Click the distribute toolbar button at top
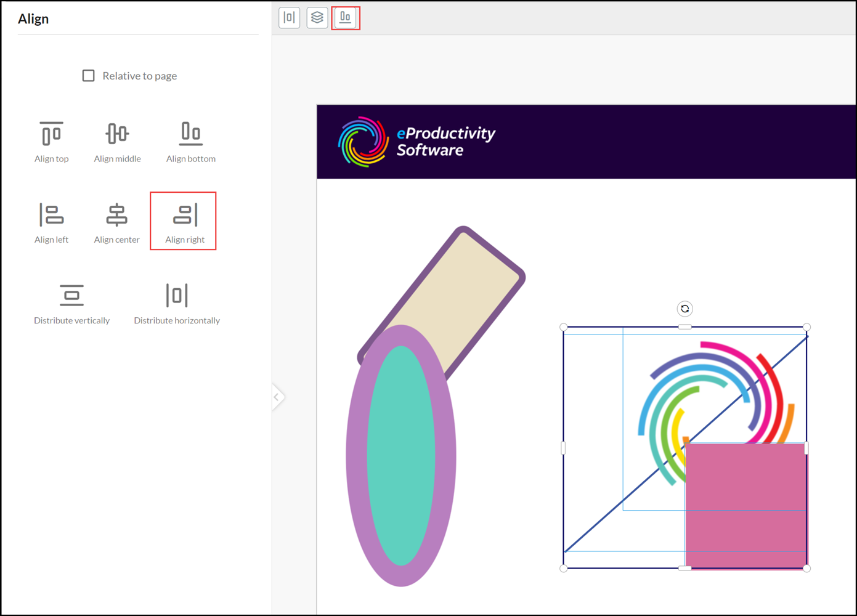857x616 pixels. (289, 18)
